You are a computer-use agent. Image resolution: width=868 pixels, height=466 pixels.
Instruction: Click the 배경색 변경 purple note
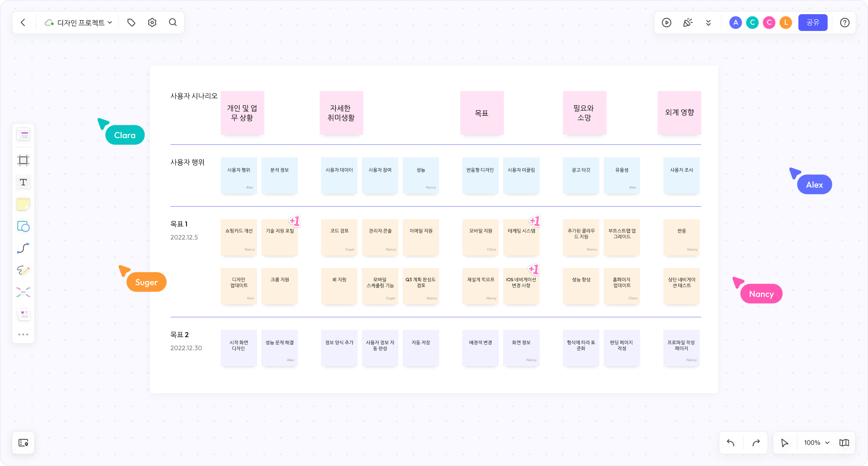click(x=480, y=348)
